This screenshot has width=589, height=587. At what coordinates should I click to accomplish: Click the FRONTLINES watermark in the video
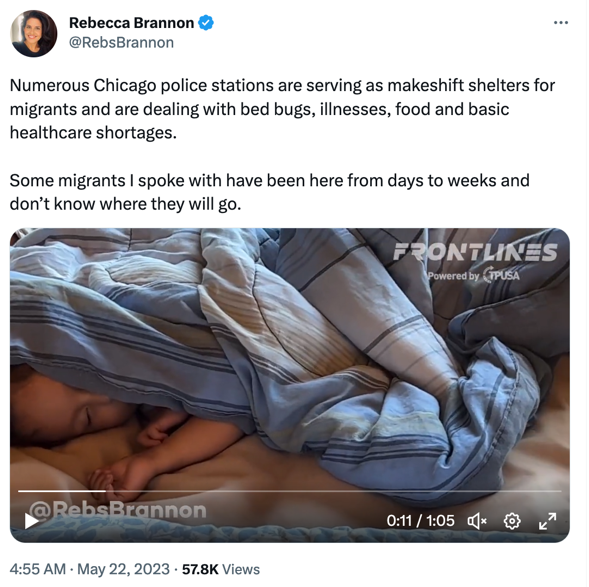(475, 252)
